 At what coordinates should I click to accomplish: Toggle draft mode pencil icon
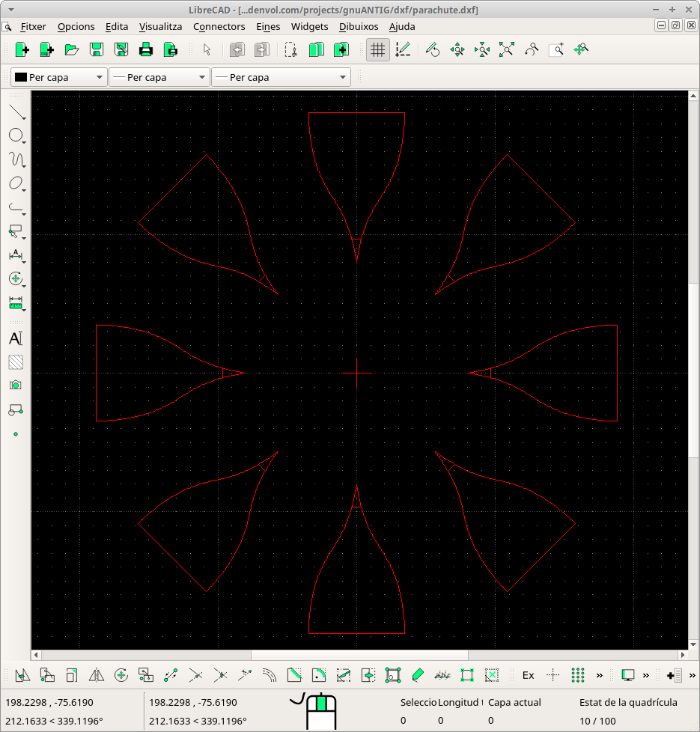pyautogui.click(x=403, y=49)
